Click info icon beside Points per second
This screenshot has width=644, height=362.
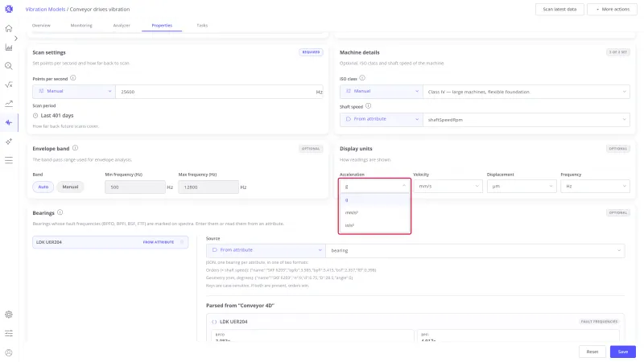click(x=73, y=78)
